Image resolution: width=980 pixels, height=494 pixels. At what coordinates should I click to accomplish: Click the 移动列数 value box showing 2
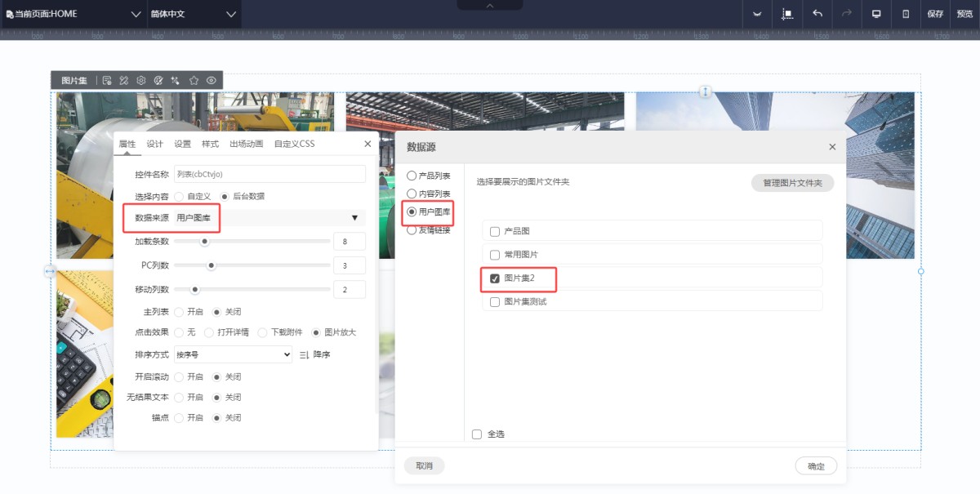(350, 290)
